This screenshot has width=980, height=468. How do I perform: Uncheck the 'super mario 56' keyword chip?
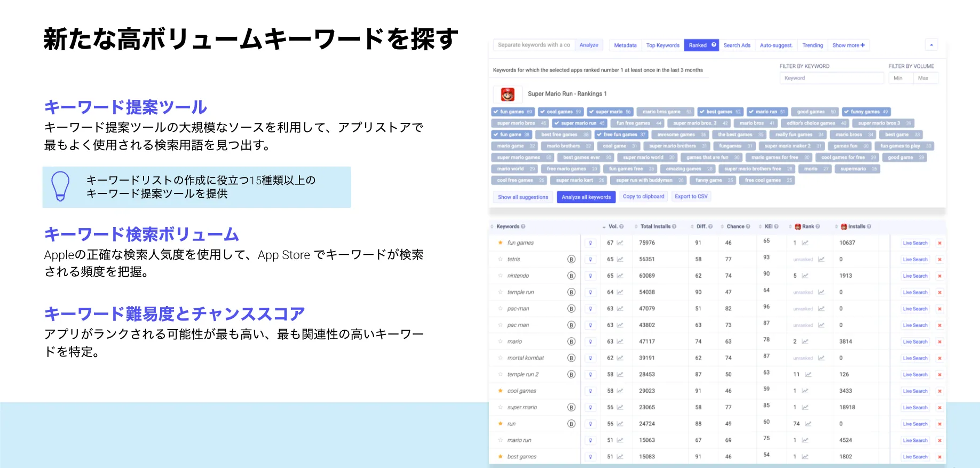(x=610, y=112)
